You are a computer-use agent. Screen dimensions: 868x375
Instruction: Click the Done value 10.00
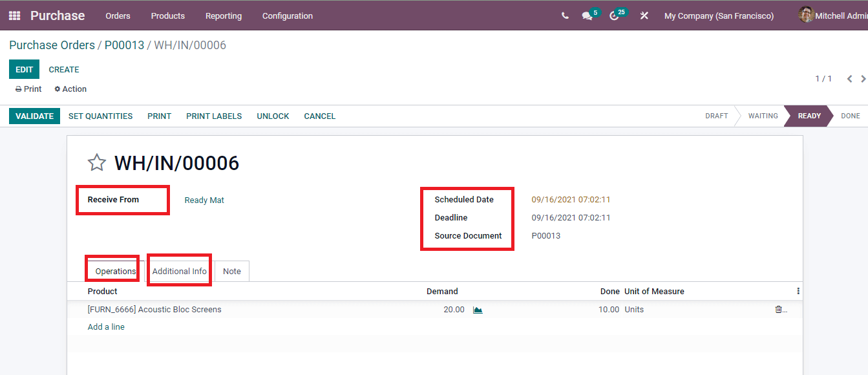pos(609,310)
